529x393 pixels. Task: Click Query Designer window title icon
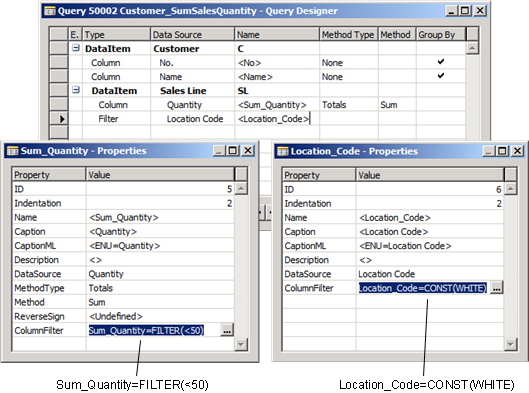pyautogui.click(x=50, y=11)
